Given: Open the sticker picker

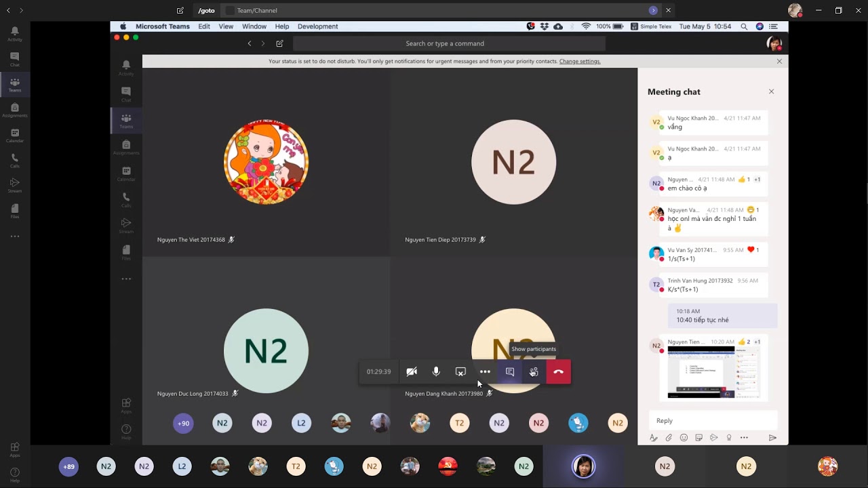Looking at the screenshot, I should pyautogui.click(x=698, y=438).
